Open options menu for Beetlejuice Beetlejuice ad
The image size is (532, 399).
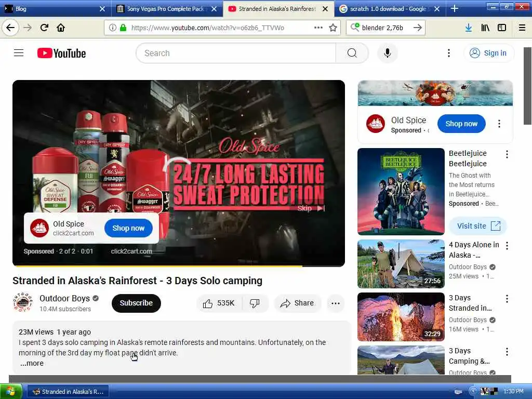pos(507,154)
